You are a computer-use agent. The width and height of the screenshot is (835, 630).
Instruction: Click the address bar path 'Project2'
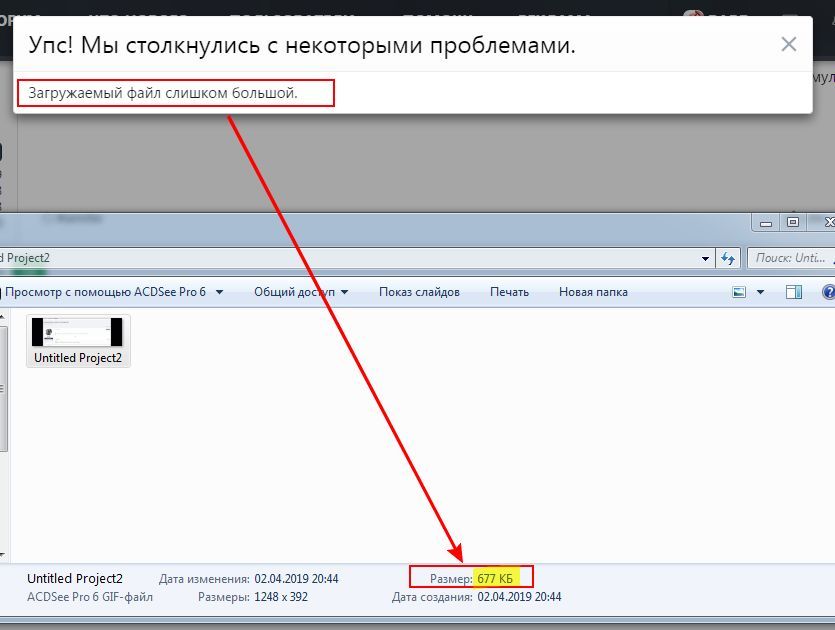(x=28, y=258)
